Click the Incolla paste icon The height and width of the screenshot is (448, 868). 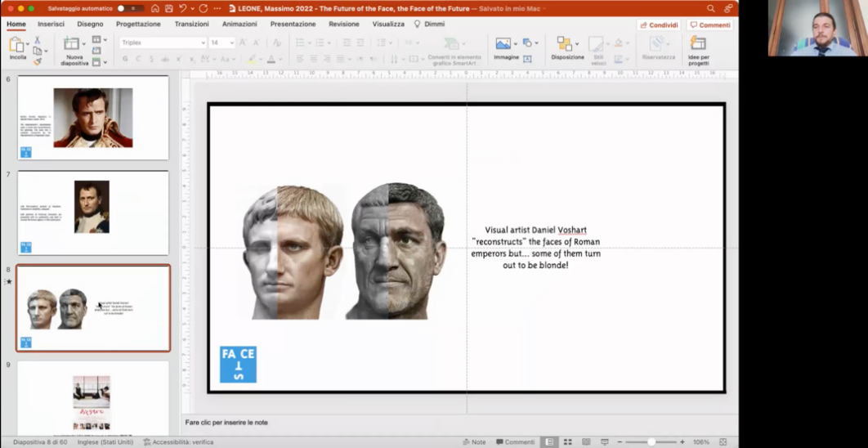pyautogui.click(x=17, y=45)
